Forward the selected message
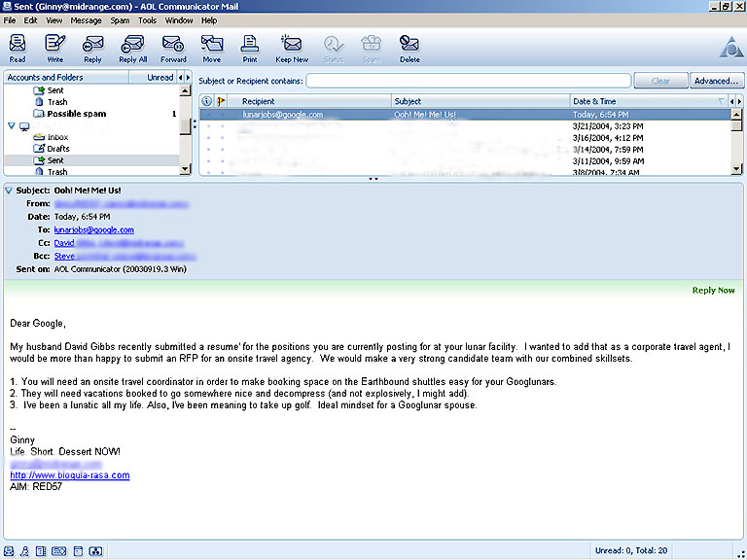This screenshot has width=747, height=560. click(x=173, y=48)
